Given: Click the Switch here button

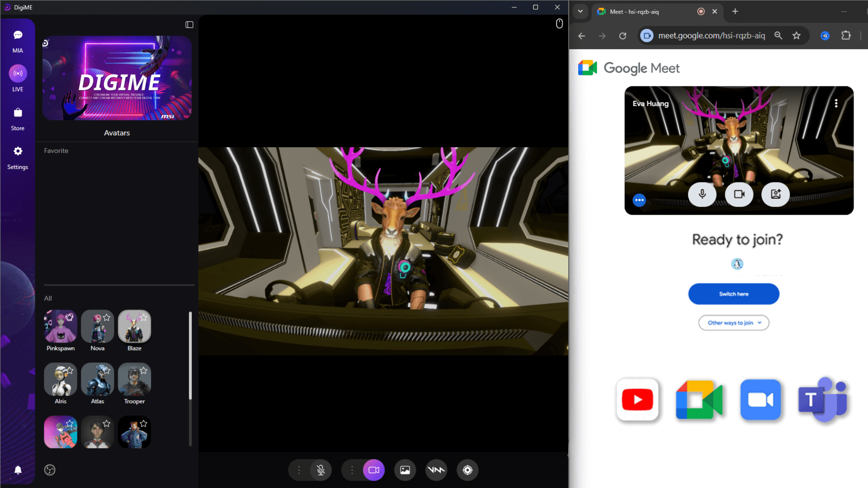Looking at the screenshot, I should [x=734, y=294].
